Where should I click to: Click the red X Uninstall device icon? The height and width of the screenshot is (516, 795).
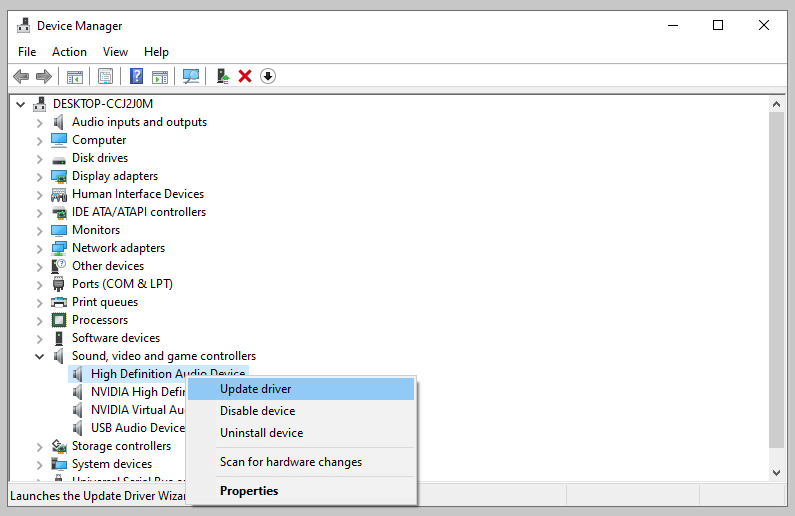click(x=245, y=77)
